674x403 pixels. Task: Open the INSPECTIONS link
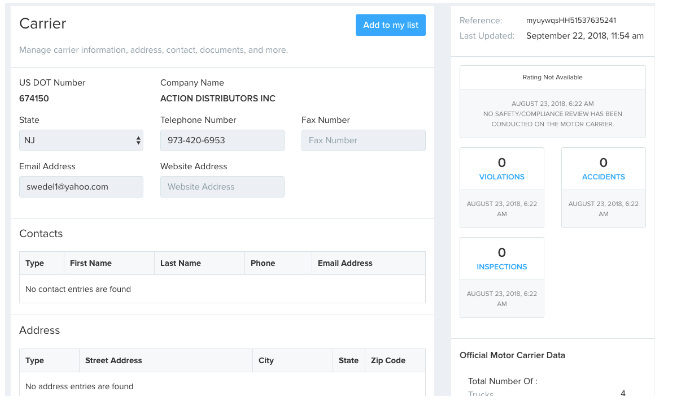tap(501, 267)
